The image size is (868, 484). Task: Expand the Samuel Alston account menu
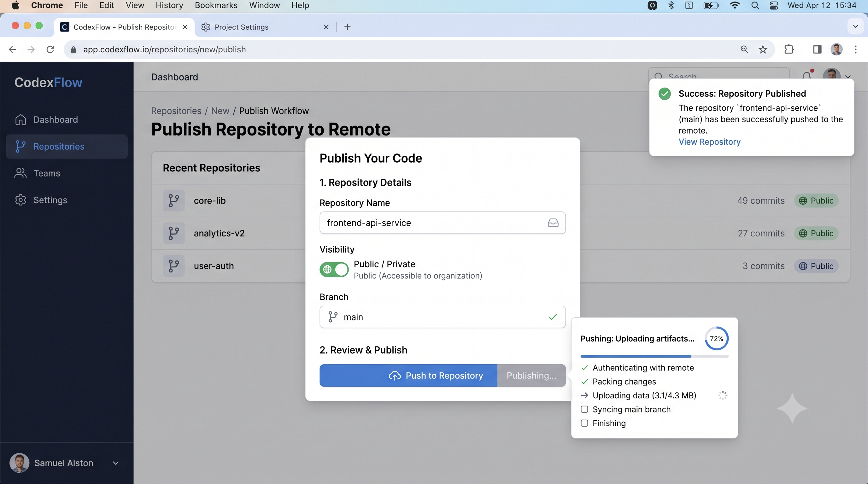click(x=115, y=463)
